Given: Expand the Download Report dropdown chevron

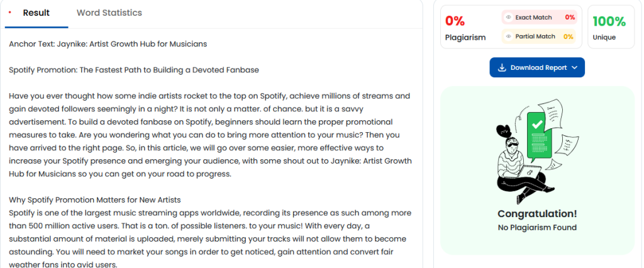Looking at the screenshot, I should tap(575, 68).
